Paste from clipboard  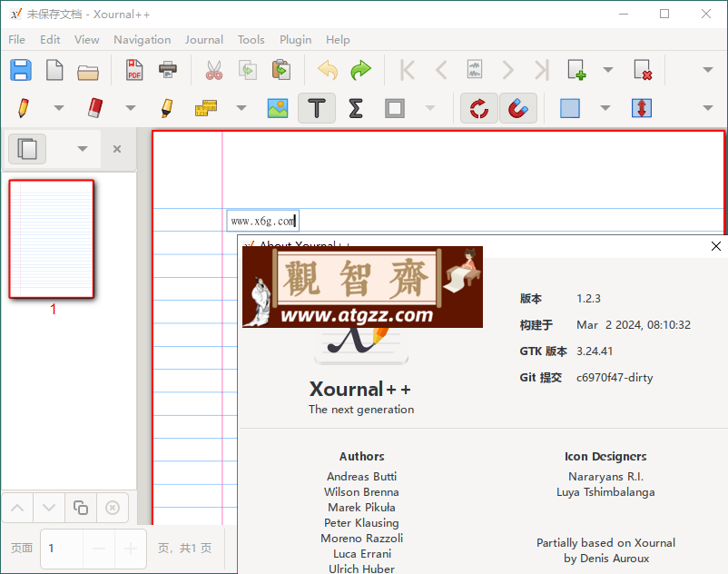click(281, 71)
